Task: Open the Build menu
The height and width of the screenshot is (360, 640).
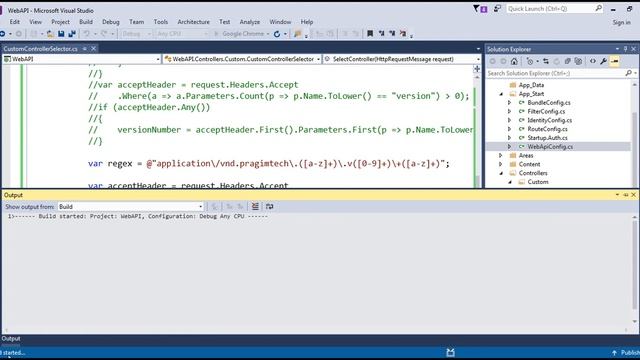Action: [86, 22]
